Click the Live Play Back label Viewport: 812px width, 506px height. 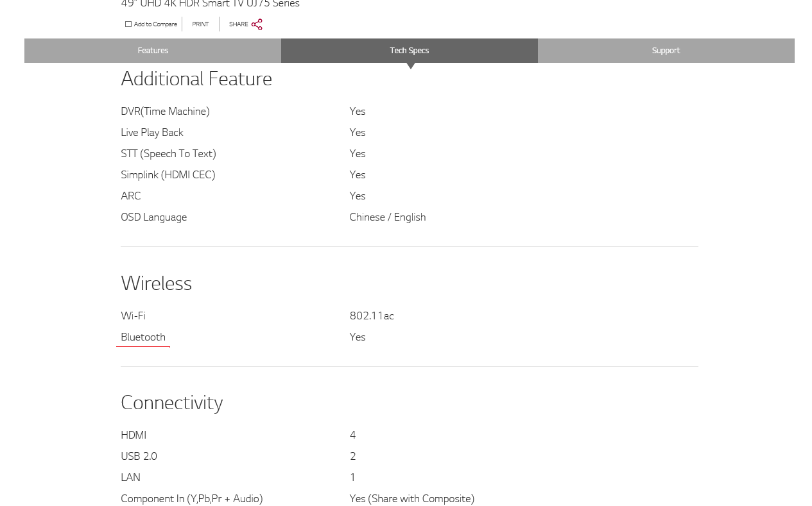pos(152,133)
